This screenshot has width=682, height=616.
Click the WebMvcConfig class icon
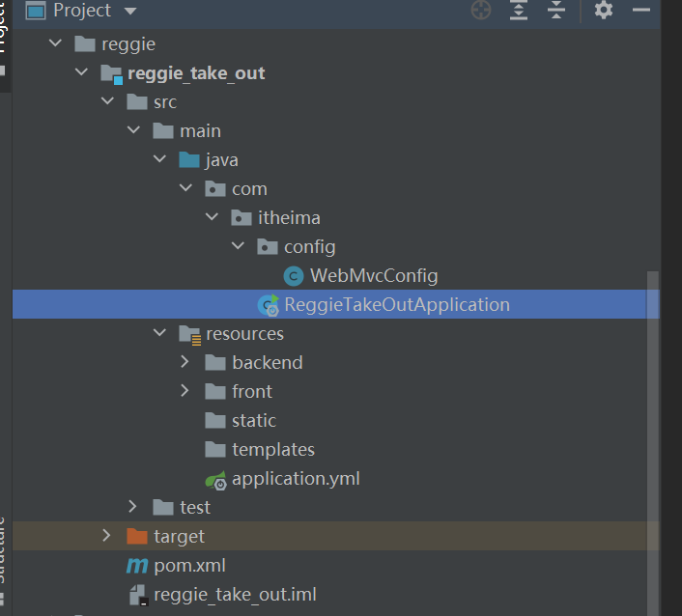294,276
